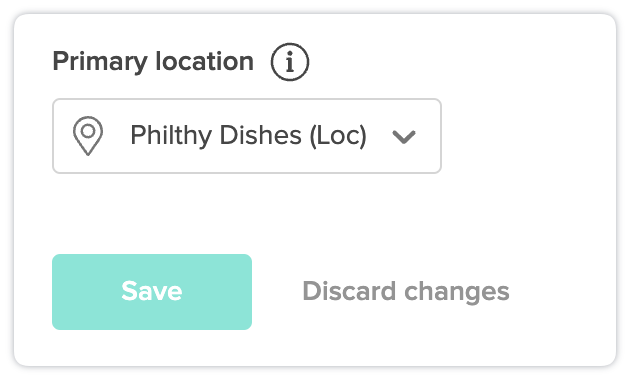Click the gray Discard changes text
The height and width of the screenshot is (380, 630).
click(406, 292)
